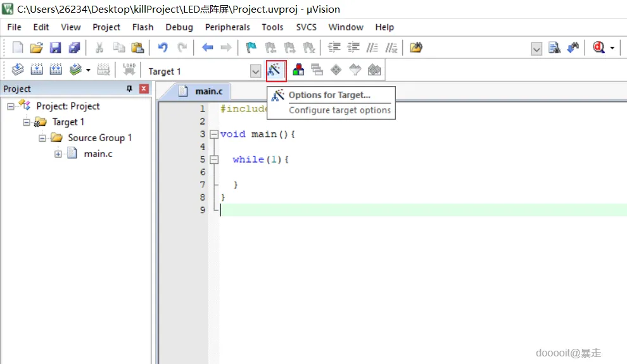Collapse the while(1) code fold
This screenshot has width=627, height=364.
pos(214,160)
